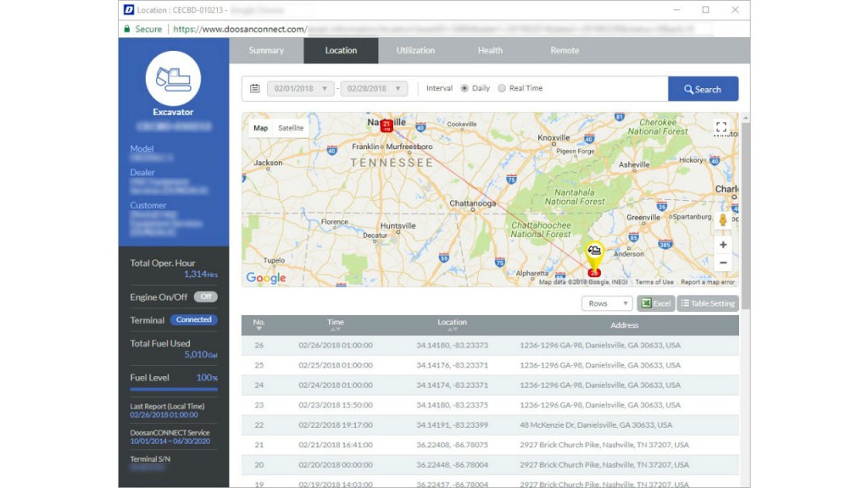
Task: Click coordinates 34.14191, -83.23399
Action: pos(453,425)
